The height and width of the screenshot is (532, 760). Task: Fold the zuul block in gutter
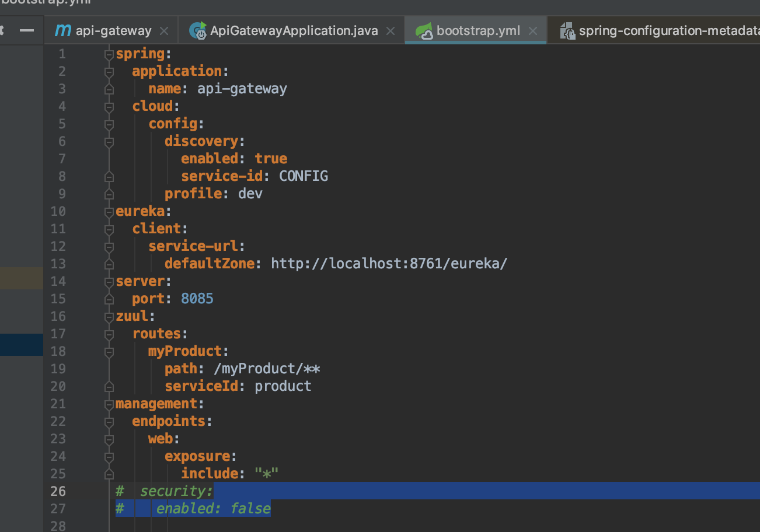click(x=109, y=316)
